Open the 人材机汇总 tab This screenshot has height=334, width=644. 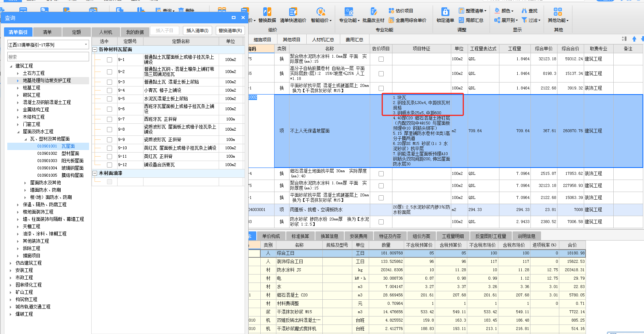point(323,39)
